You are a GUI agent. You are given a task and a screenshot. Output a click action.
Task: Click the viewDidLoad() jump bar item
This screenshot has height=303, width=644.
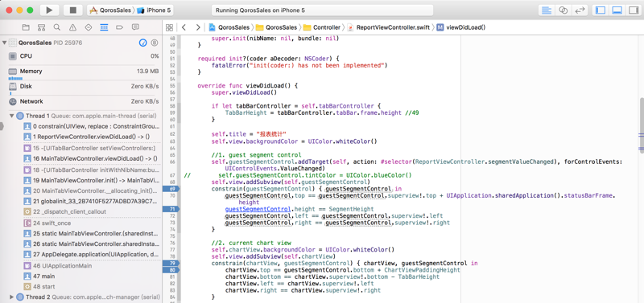click(461, 27)
